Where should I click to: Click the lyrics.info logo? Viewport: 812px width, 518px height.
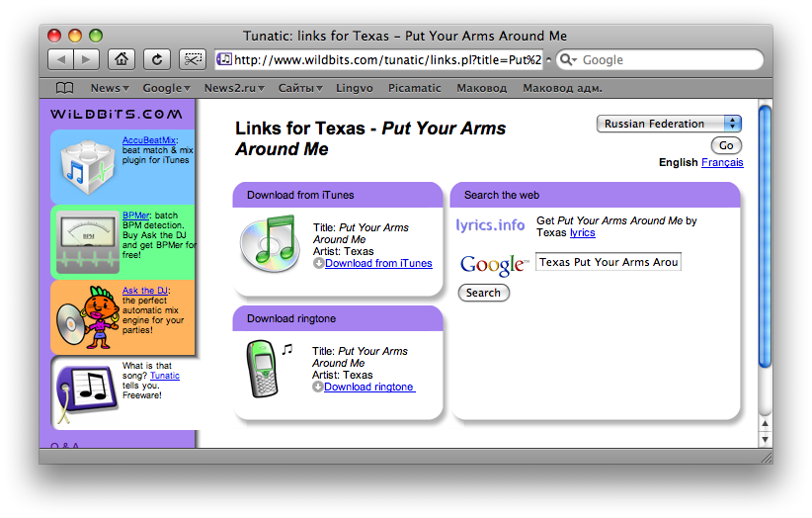(x=490, y=225)
